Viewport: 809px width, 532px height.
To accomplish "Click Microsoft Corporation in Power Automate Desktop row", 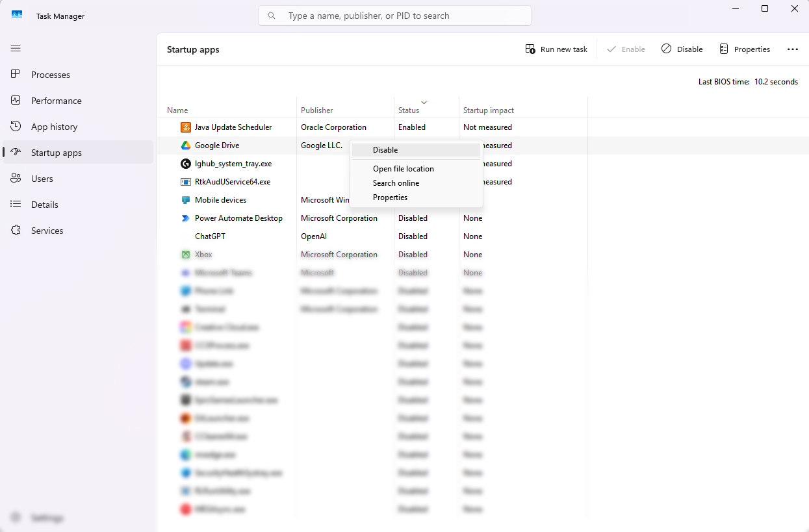I will pyautogui.click(x=339, y=218).
